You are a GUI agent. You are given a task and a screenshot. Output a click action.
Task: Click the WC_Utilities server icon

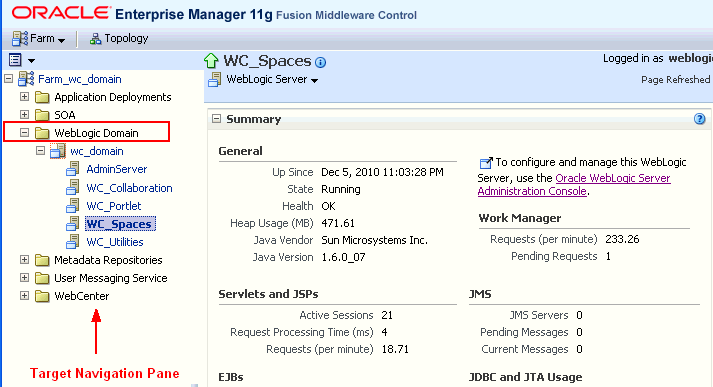pyautogui.click(x=73, y=241)
